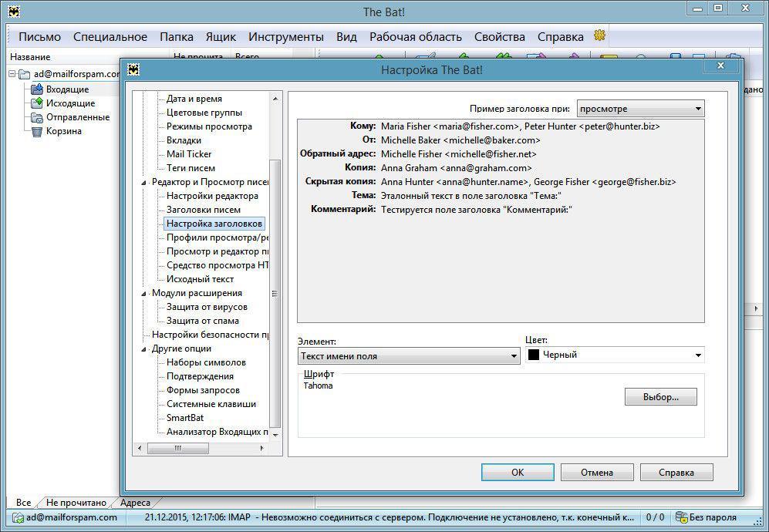Viewport: 769px width, 532px height.
Task: Click the gear icon beside Справка menu
Action: (599, 35)
